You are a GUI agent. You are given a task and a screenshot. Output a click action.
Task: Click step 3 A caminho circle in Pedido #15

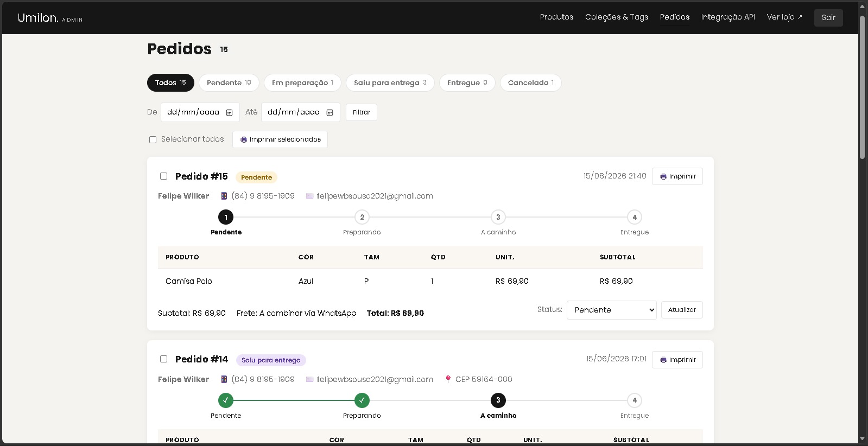[498, 217]
